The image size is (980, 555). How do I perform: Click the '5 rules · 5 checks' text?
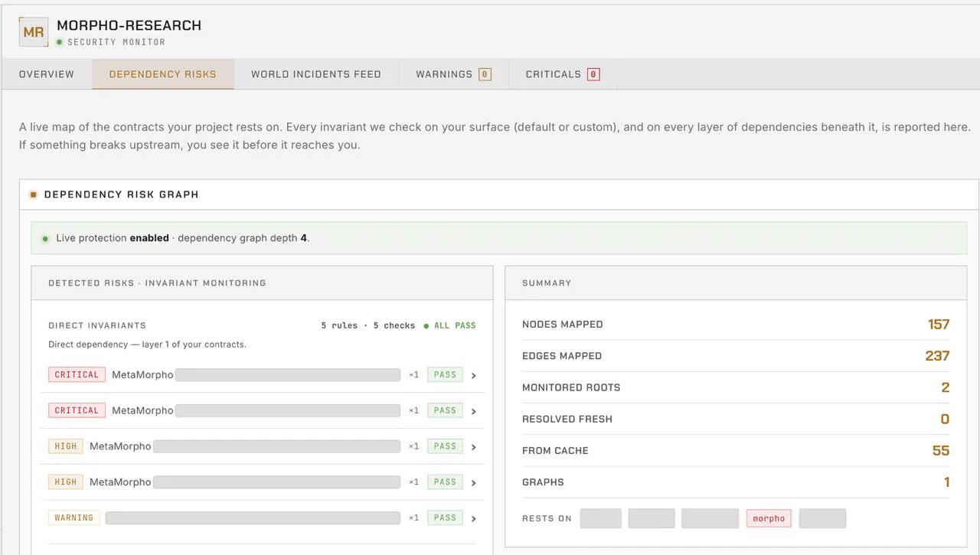[367, 325]
